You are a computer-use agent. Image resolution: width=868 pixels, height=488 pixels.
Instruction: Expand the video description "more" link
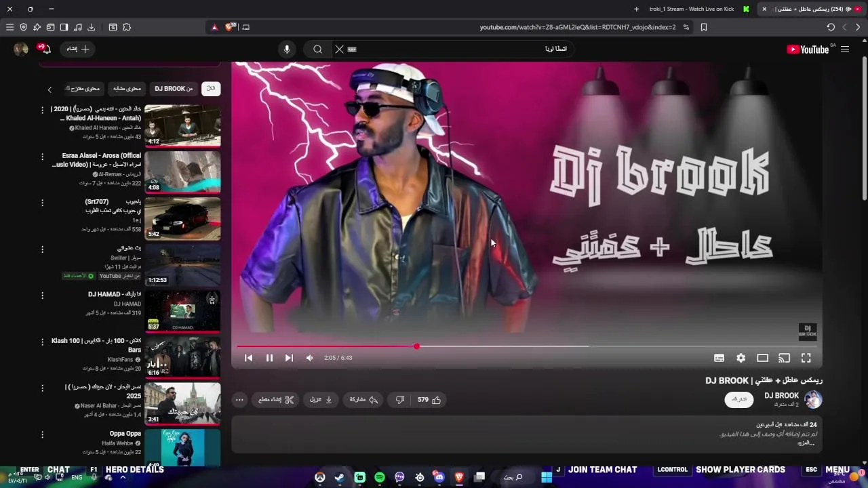click(806, 443)
